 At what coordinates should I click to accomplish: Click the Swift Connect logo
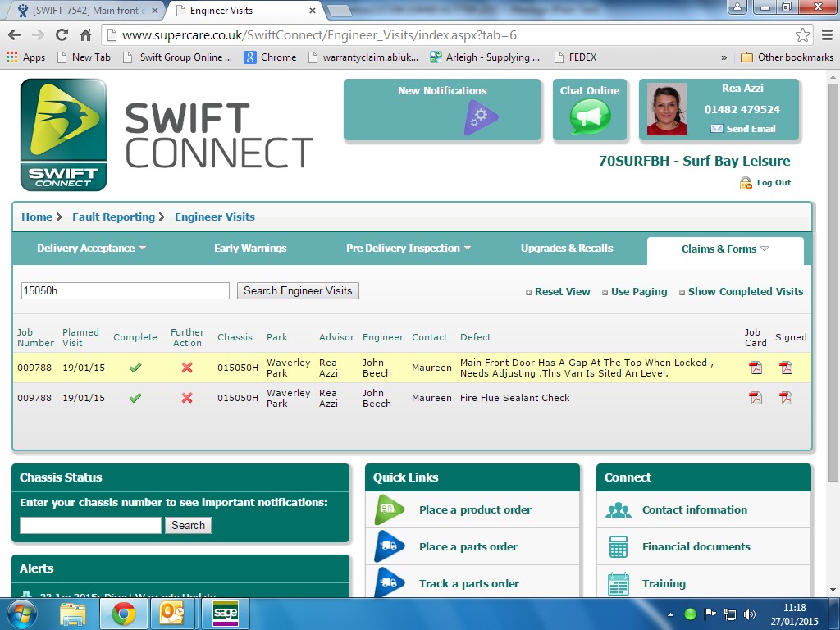tap(64, 135)
